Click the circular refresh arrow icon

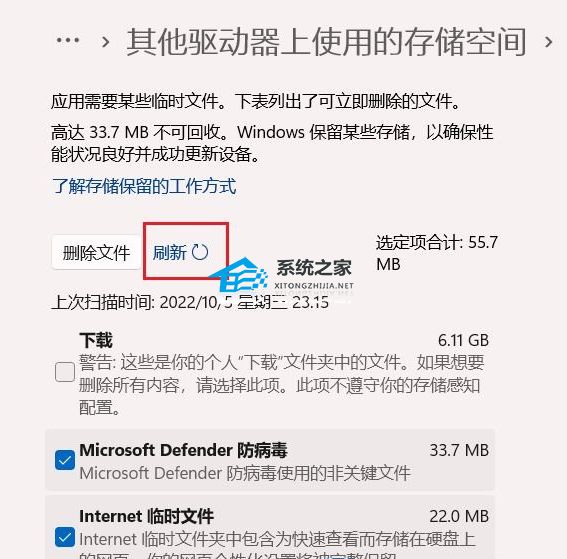tap(200, 252)
